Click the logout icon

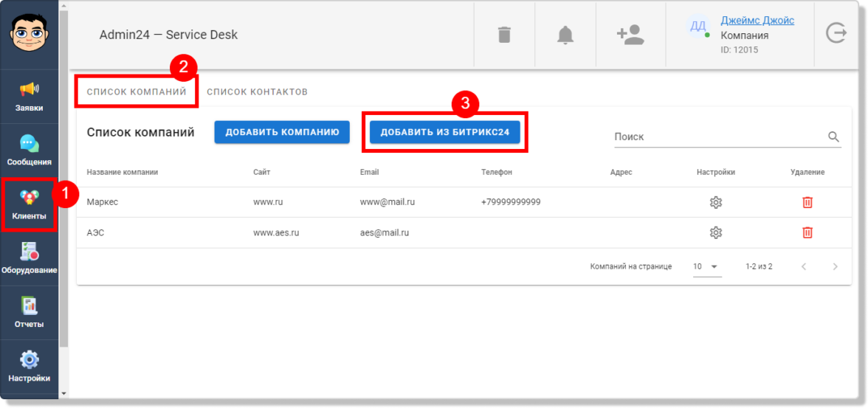click(836, 33)
